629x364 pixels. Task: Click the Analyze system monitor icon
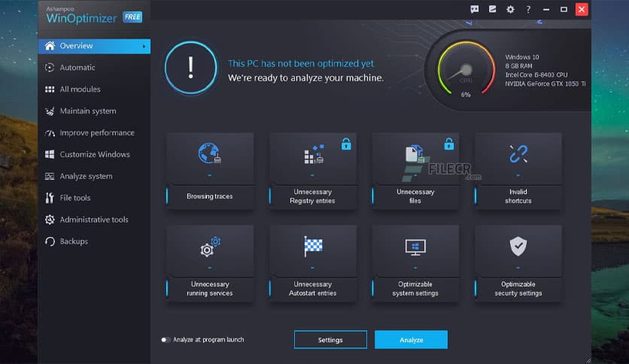pyautogui.click(x=50, y=176)
